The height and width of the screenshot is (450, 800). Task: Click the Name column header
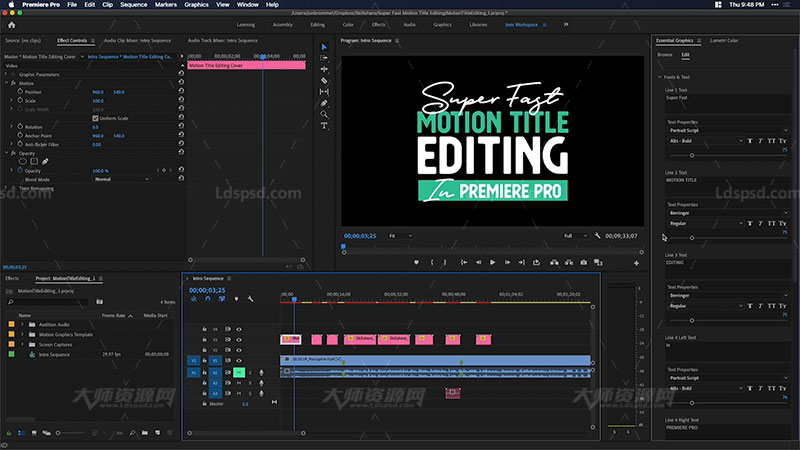pos(24,315)
